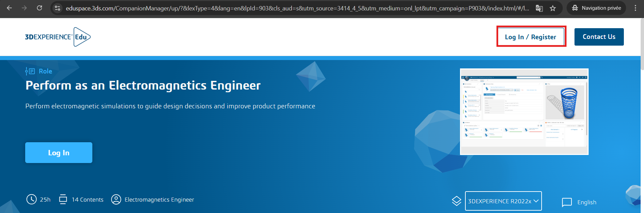View site information icon in address bar

[58, 8]
